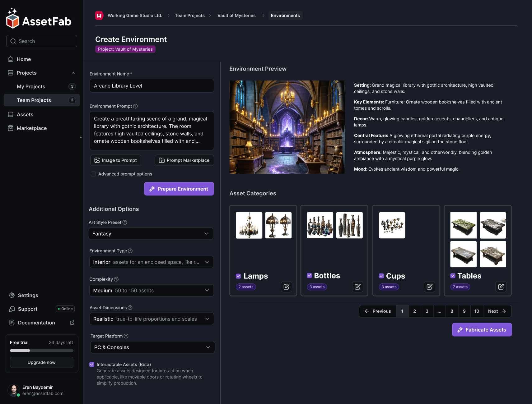View the mossy table thumbnail
The height and width of the screenshot is (404, 532).
click(463, 225)
